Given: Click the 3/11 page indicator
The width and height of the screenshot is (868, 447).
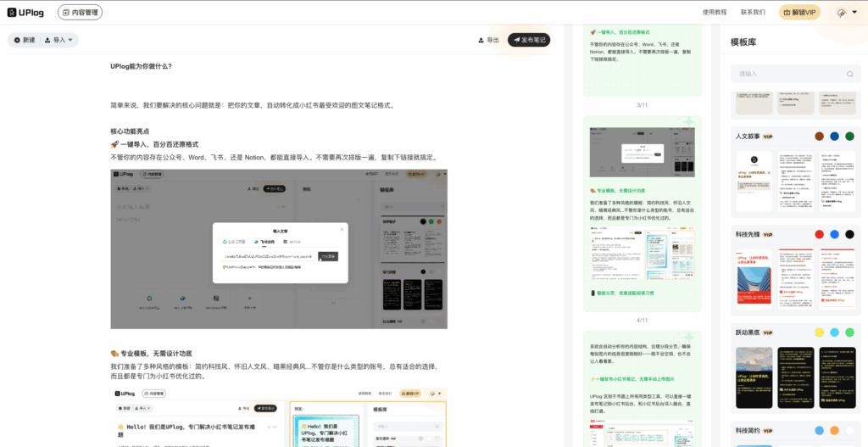Looking at the screenshot, I should click(x=643, y=104).
